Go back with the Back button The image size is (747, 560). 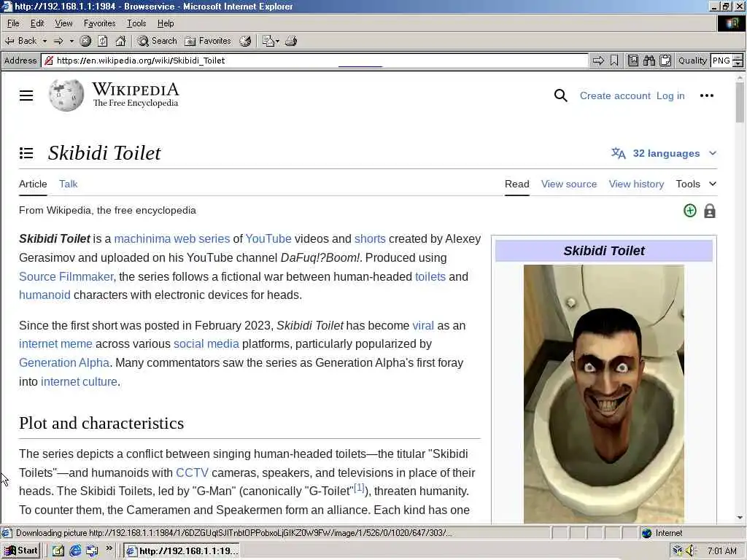tap(20, 41)
